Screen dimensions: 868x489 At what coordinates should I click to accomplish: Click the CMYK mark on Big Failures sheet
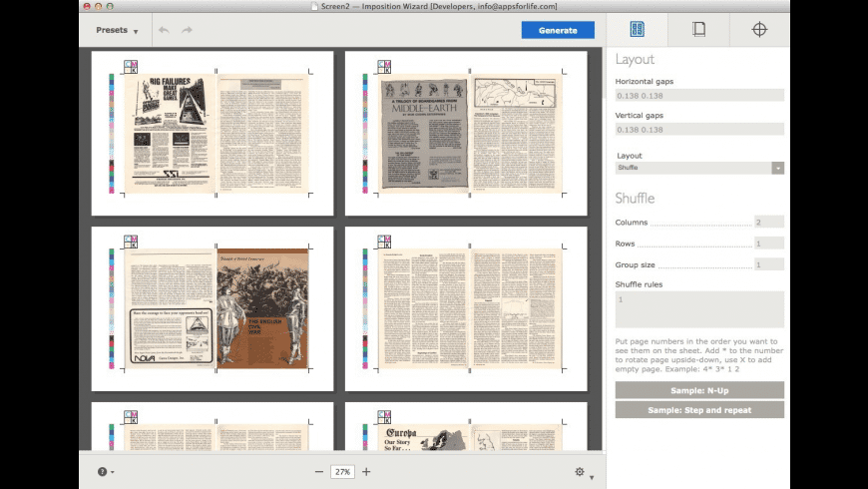point(131,67)
